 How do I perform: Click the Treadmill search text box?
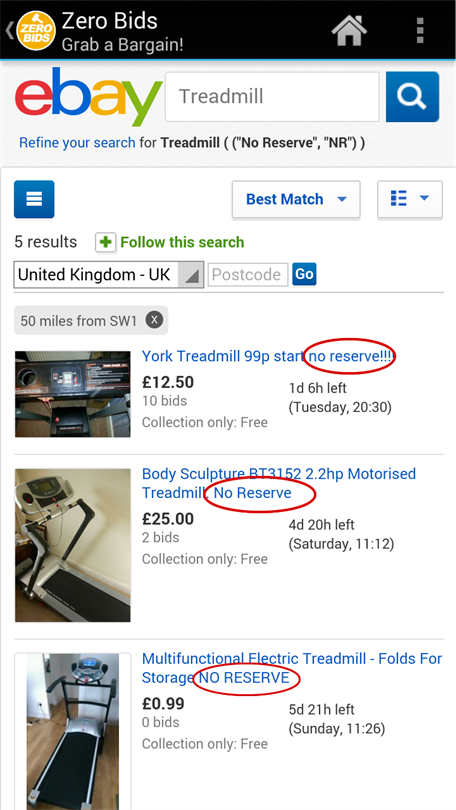coord(272,97)
